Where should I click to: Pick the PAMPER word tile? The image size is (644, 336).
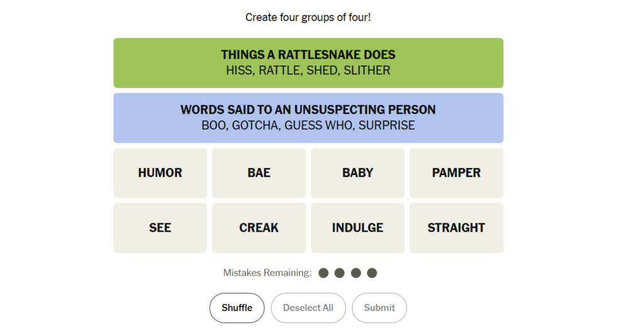point(457,173)
